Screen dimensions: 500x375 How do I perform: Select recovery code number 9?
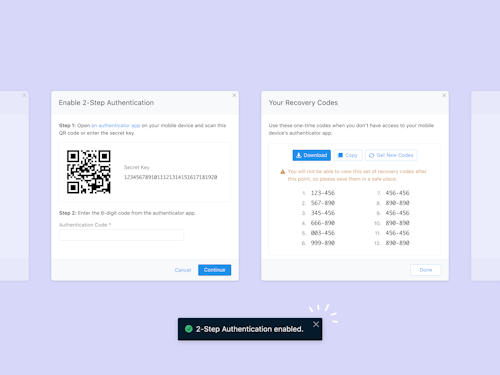[397, 213]
